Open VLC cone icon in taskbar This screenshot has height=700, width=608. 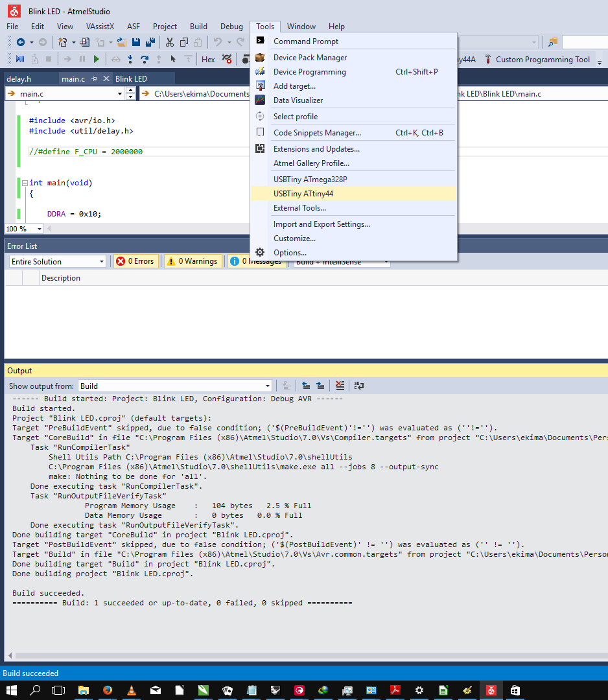pyautogui.click(x=131, y=690)
